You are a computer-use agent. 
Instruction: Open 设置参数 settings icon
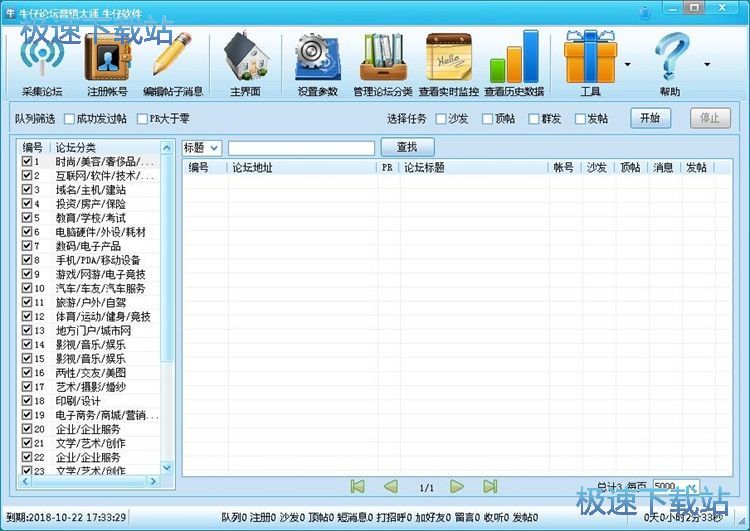pos(317,62)
